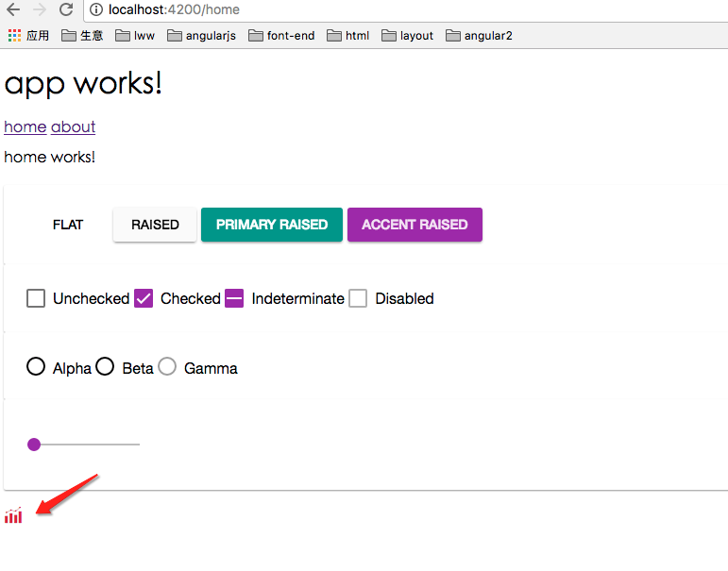This screenshot has height=571, width=728.
Task: Open the html bookmark folder
Action: point(347,35)
